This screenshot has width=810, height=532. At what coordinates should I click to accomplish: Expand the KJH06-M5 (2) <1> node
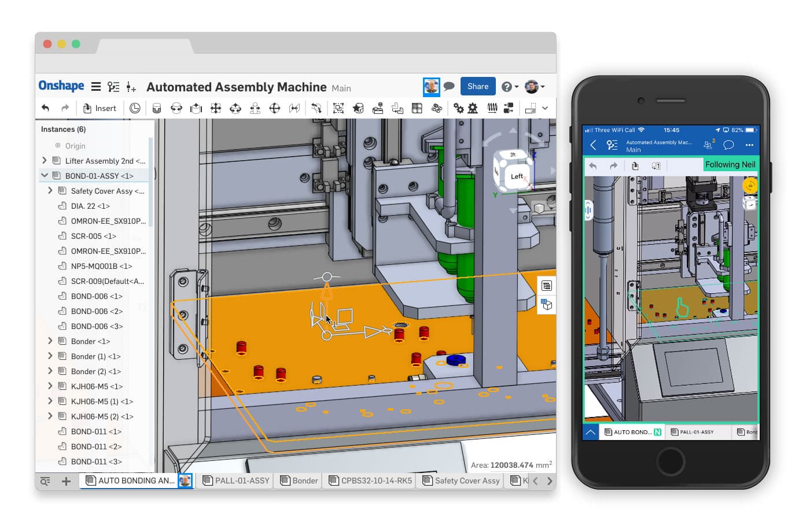[50, 416]
